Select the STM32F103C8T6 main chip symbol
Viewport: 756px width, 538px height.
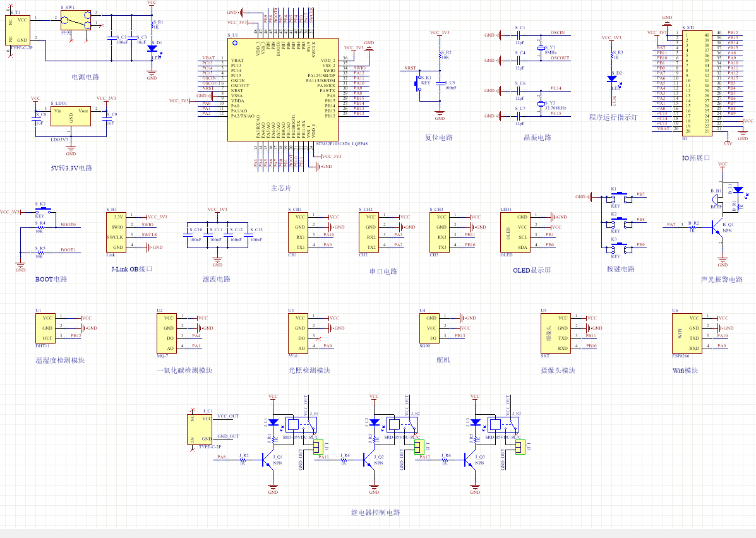(x=282, y=90)
